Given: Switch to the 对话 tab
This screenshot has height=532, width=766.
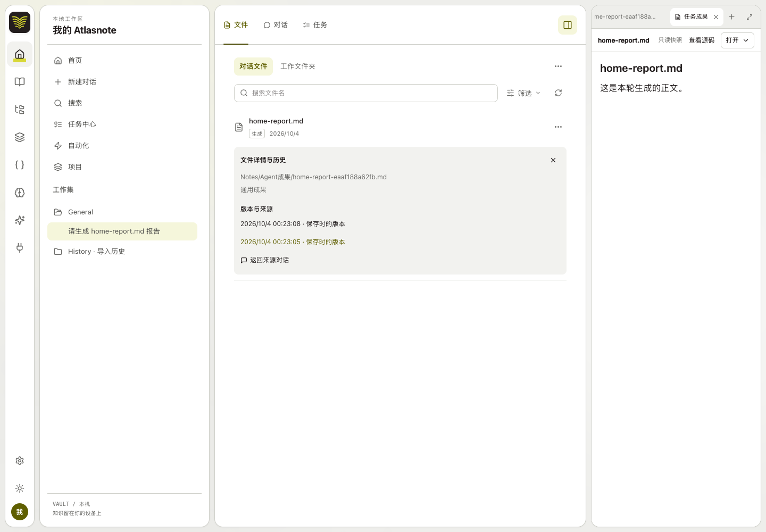Looking at the screenshot, I should [x=276, y=25].
